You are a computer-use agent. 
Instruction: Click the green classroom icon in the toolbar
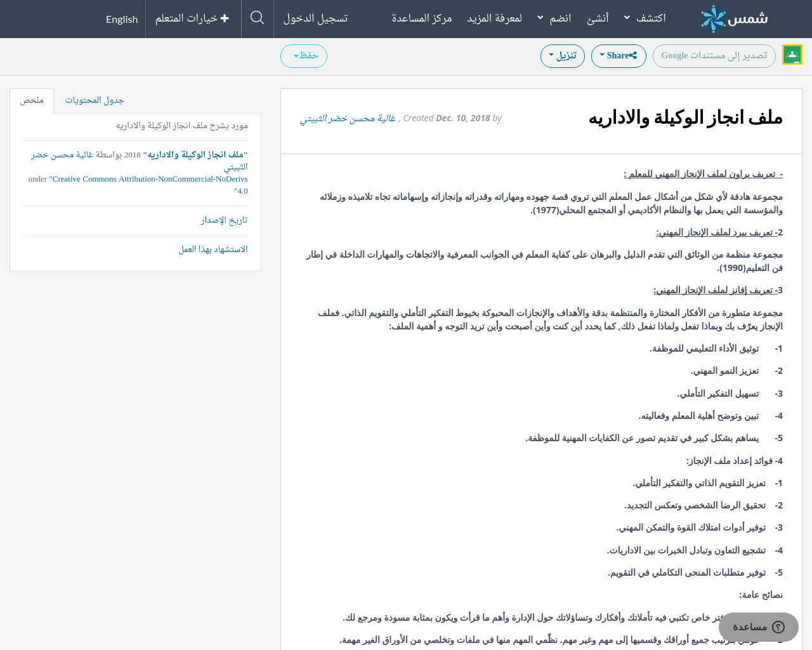point(792,55)
